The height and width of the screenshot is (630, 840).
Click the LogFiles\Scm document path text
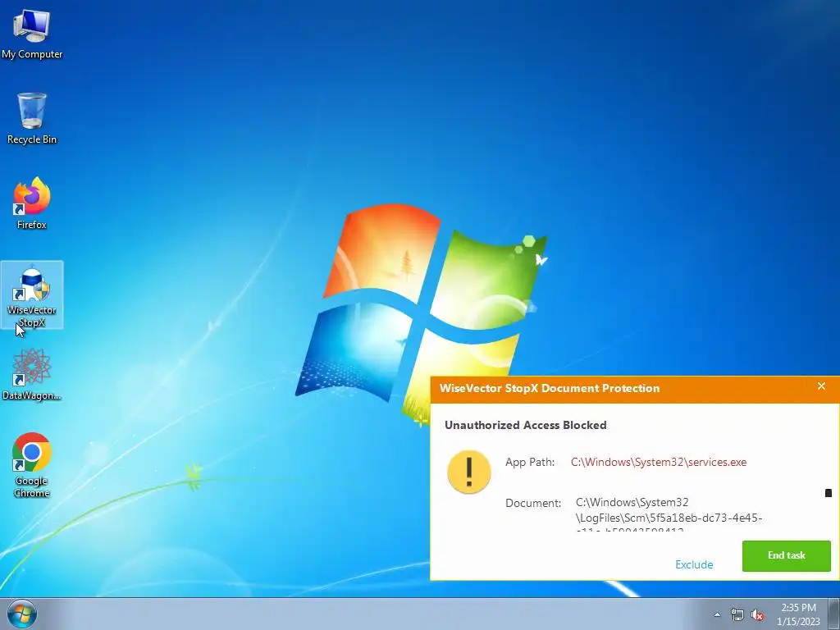click(669, 516)
